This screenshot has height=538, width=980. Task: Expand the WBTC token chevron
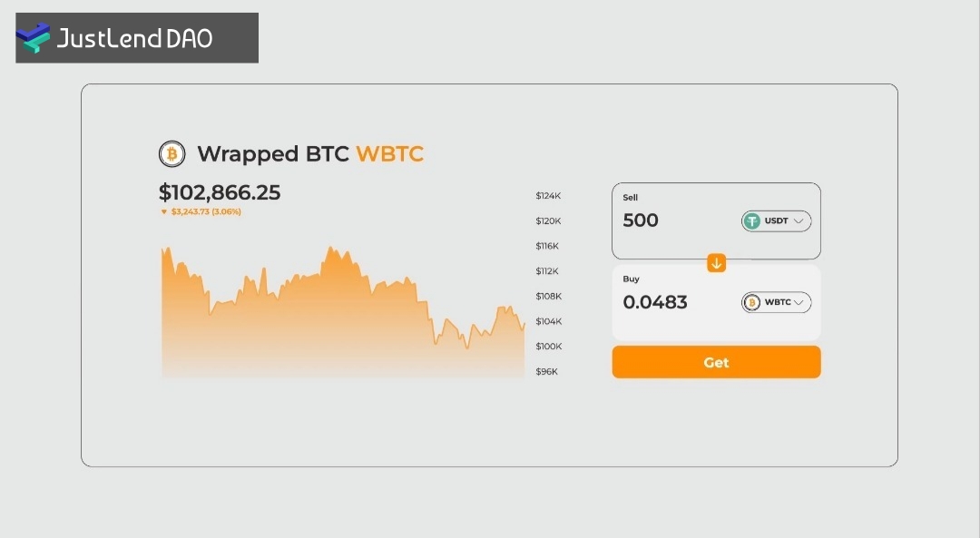799,303
